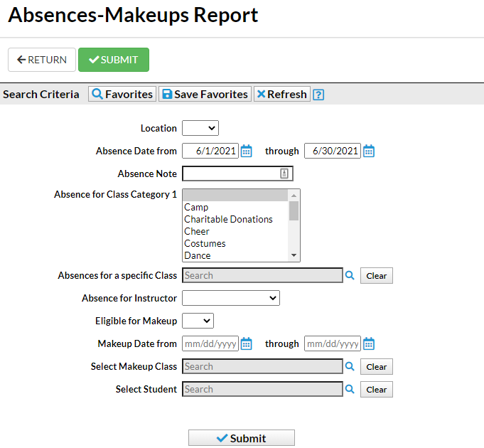Open calendar for Makeup Date through
This screenshot has height=448, width=484.
(369, 343)
